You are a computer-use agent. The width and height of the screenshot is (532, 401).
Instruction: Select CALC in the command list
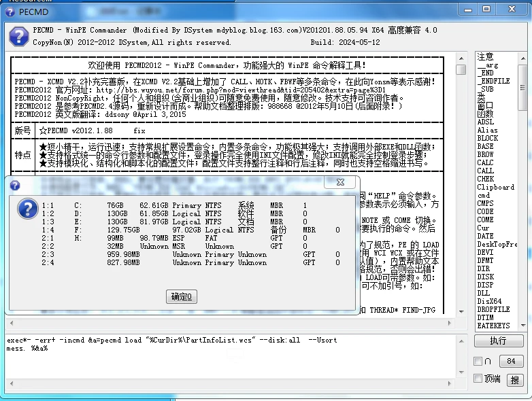click(x=485, y=162)
